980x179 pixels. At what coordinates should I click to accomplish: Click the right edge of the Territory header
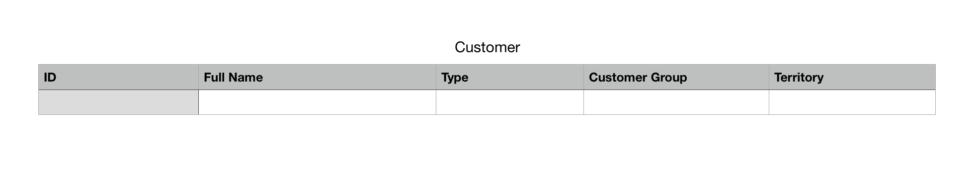tap(935, 77)
